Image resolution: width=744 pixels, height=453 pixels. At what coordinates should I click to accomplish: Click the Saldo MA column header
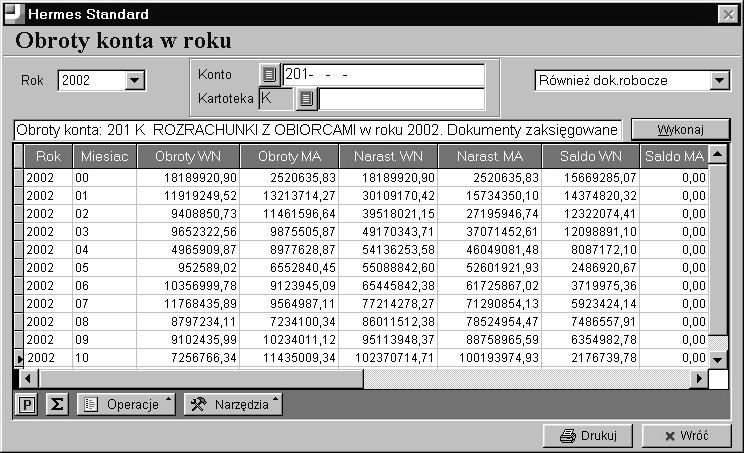point(674,156)
